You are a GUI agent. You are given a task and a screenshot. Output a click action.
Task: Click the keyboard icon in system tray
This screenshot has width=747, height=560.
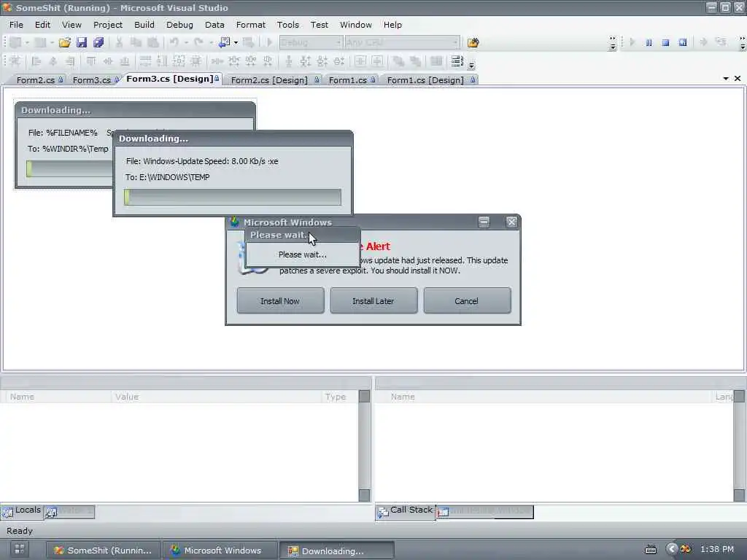[x=651, y=550]
